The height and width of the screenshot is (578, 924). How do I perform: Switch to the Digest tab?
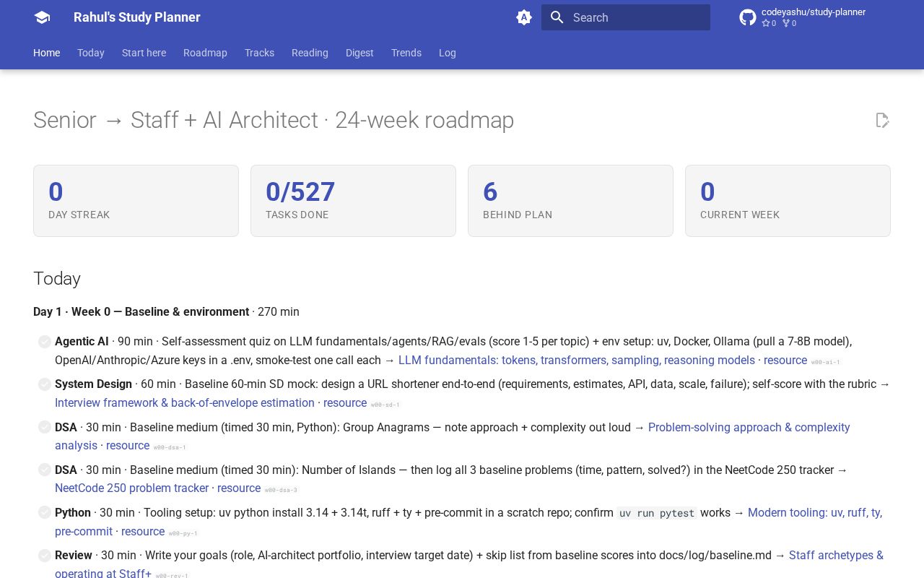click(359, 53)
